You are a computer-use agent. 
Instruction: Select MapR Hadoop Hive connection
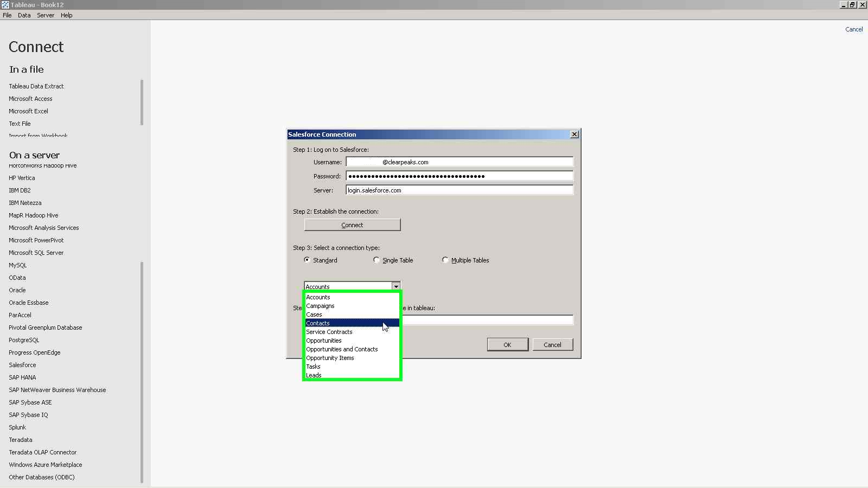(x=33, y=215)
